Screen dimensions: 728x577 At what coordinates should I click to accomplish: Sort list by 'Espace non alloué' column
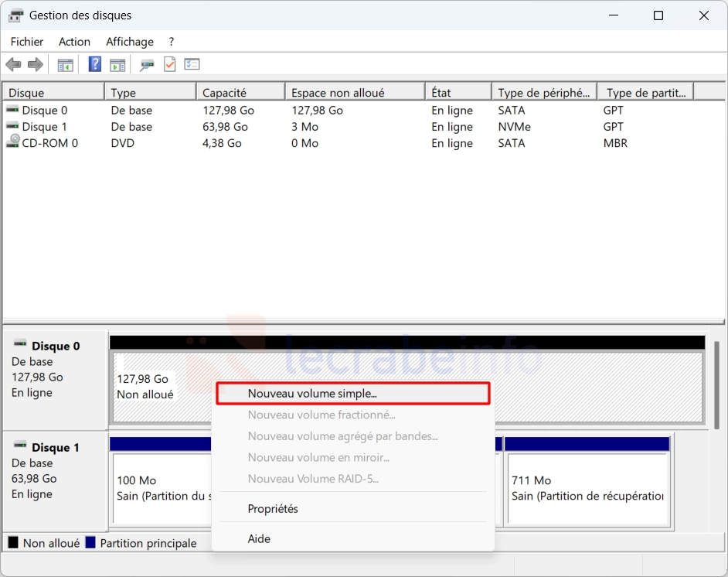[338, 93]
